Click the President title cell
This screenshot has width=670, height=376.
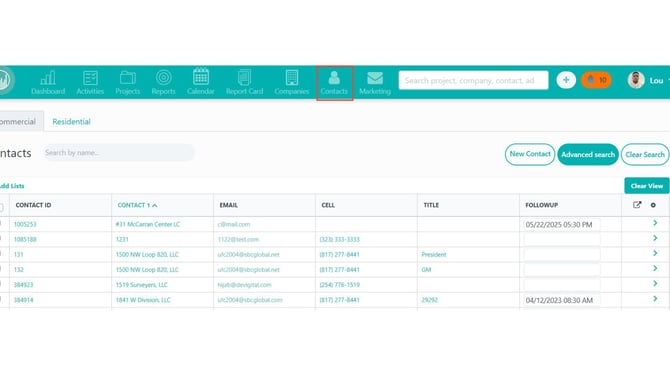pyautogui.click(x=434, y=255)
